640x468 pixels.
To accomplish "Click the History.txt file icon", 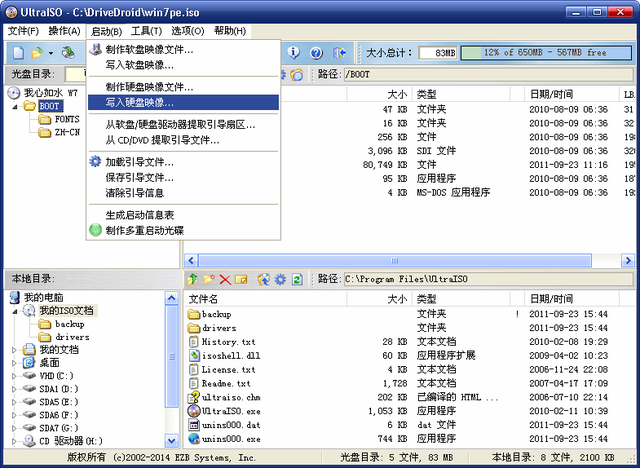I will 193,342.
